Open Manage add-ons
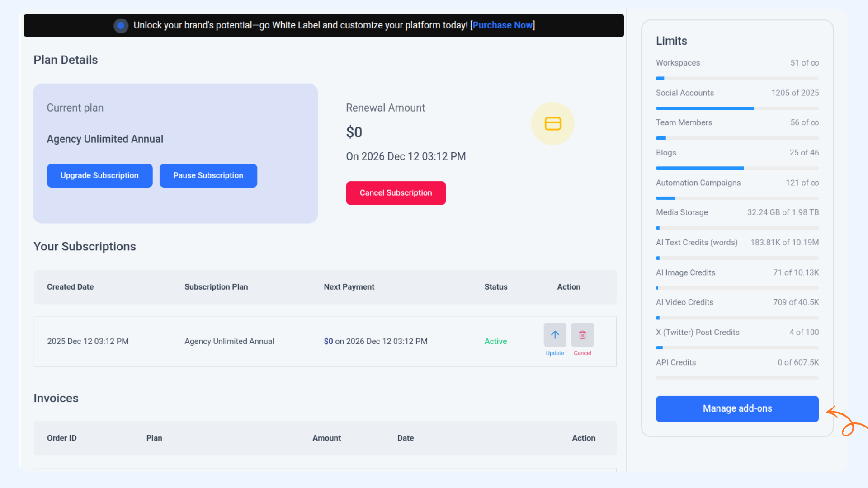Viewport: 868px width, 488px height. [737, 408]
